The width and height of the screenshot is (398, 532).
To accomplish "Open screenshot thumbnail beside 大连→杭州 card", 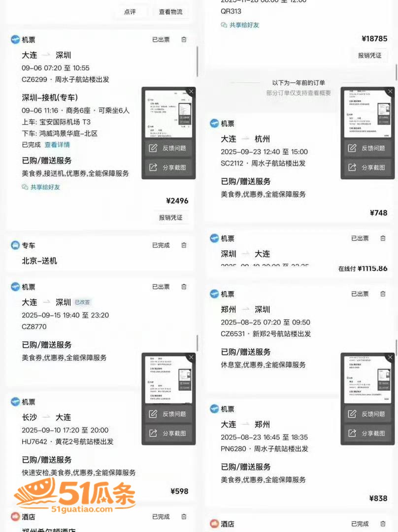I will click(x=367, y=114).
